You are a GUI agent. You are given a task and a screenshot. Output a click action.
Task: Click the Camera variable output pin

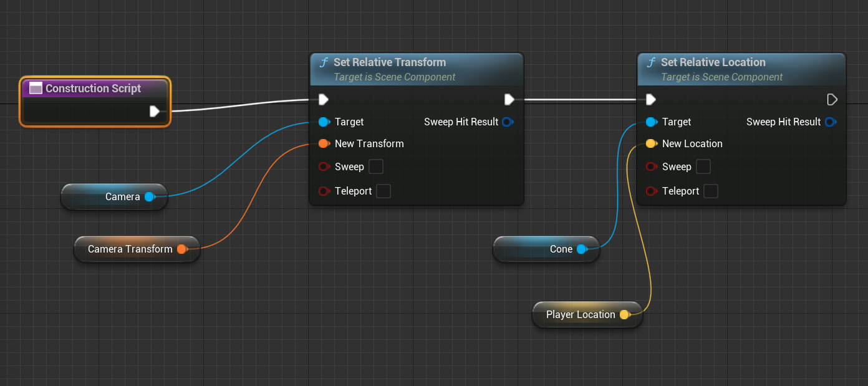[150, 196]
